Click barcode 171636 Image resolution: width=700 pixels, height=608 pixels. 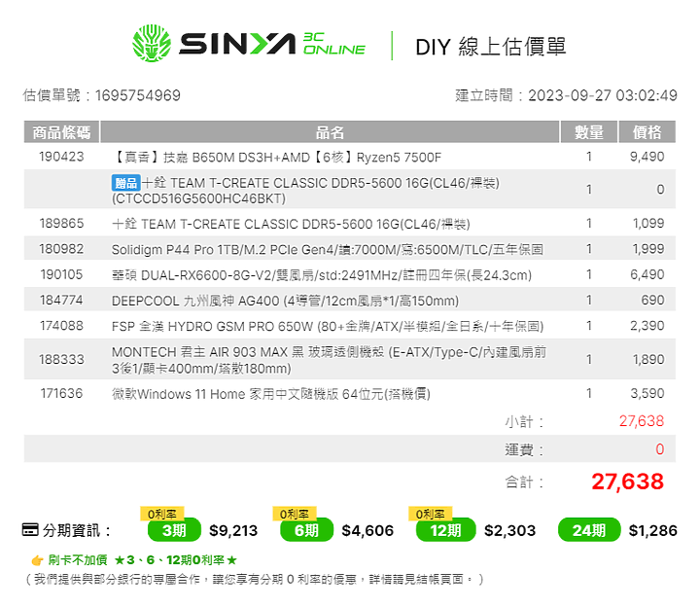click(61, 394)
